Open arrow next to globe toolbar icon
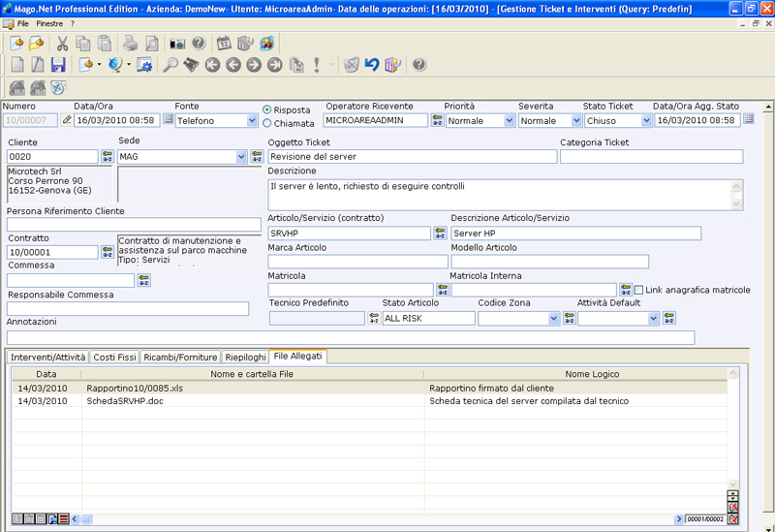 pyautogui.click(x=129, y=65)
